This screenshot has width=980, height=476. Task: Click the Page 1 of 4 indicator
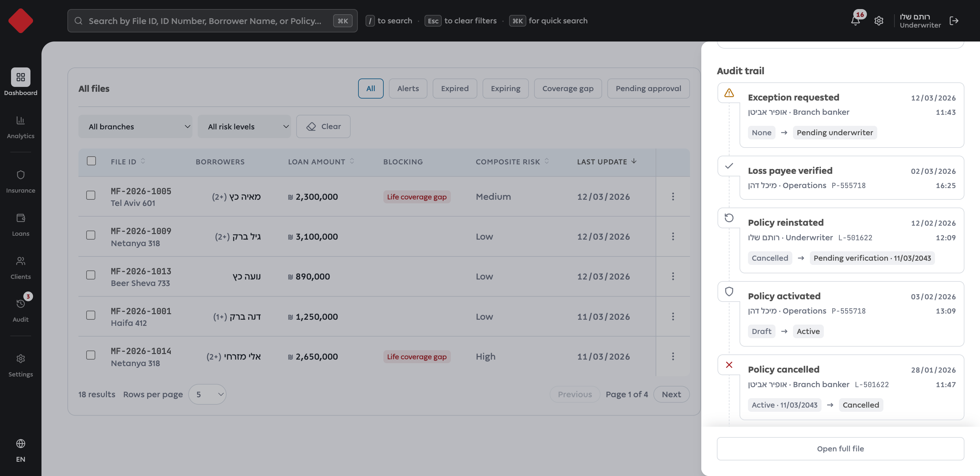626,394
